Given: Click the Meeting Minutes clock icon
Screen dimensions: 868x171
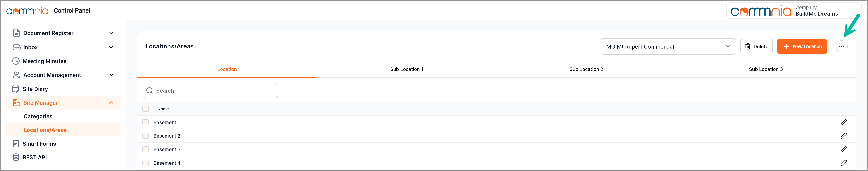Looking at the screenshot, I should [16, 61].
